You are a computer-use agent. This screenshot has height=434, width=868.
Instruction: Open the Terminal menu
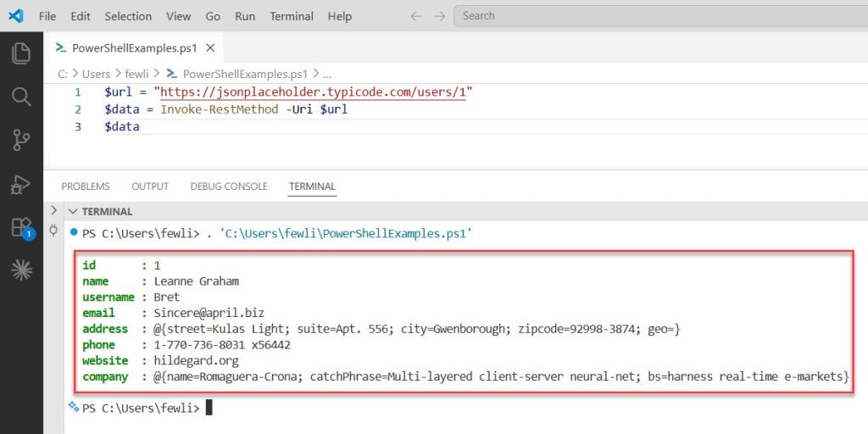292,17
